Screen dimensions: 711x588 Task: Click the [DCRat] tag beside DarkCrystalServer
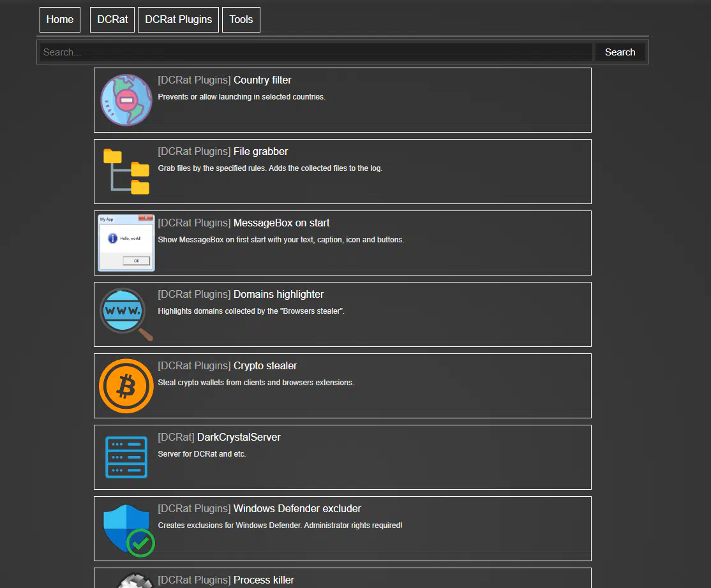(176, 437)
